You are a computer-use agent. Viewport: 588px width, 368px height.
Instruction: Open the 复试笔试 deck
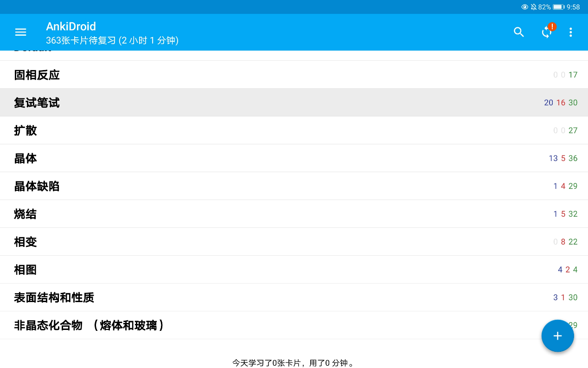pos(294,103)
